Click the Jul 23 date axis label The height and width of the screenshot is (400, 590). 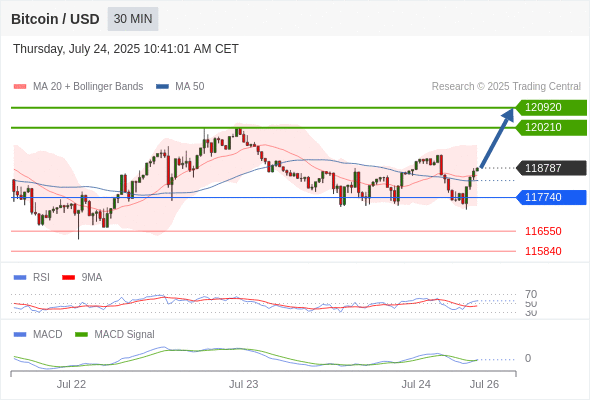(244, 384)
